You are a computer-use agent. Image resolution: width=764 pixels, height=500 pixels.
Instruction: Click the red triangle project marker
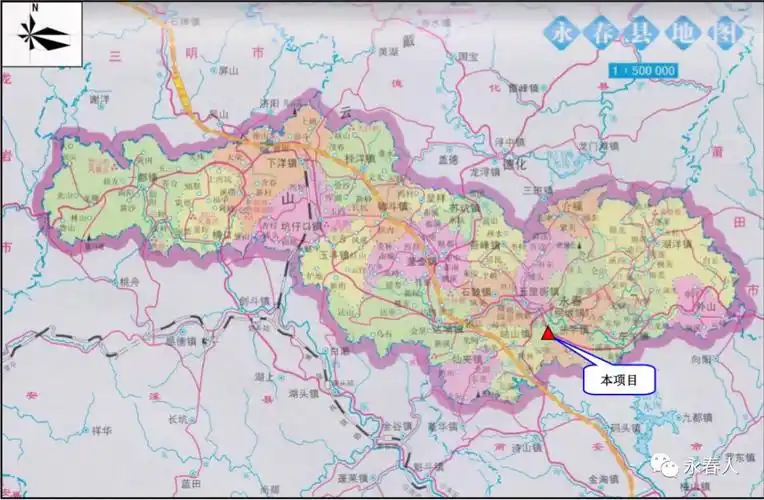click(548, 334)
